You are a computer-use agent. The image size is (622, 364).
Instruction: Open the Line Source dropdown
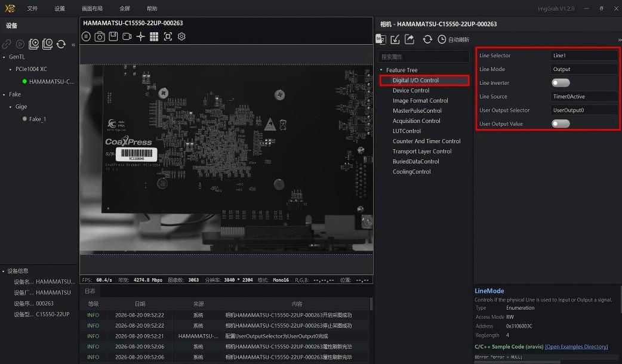(x=584, y=96)
